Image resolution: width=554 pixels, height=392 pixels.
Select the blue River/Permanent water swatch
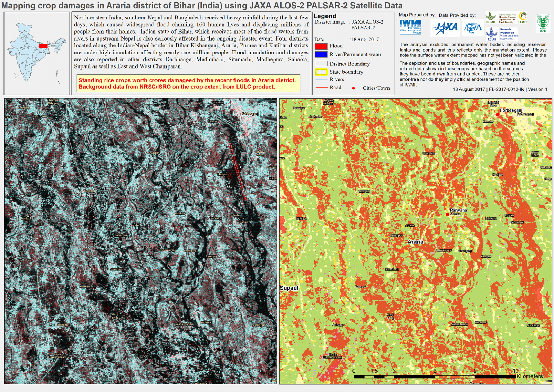tap(321, 55)
